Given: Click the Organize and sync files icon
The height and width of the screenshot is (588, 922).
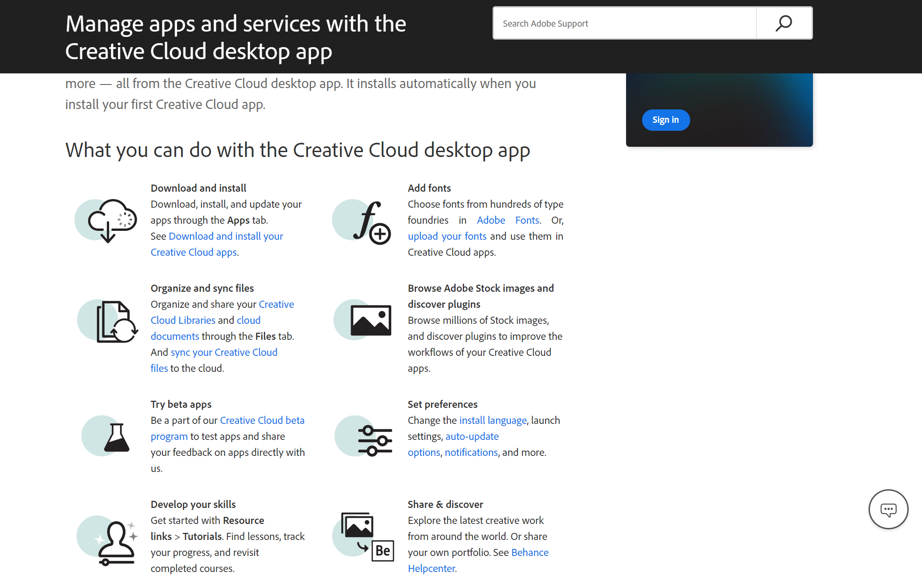Looking at the screenshot, I should point(108,321).
